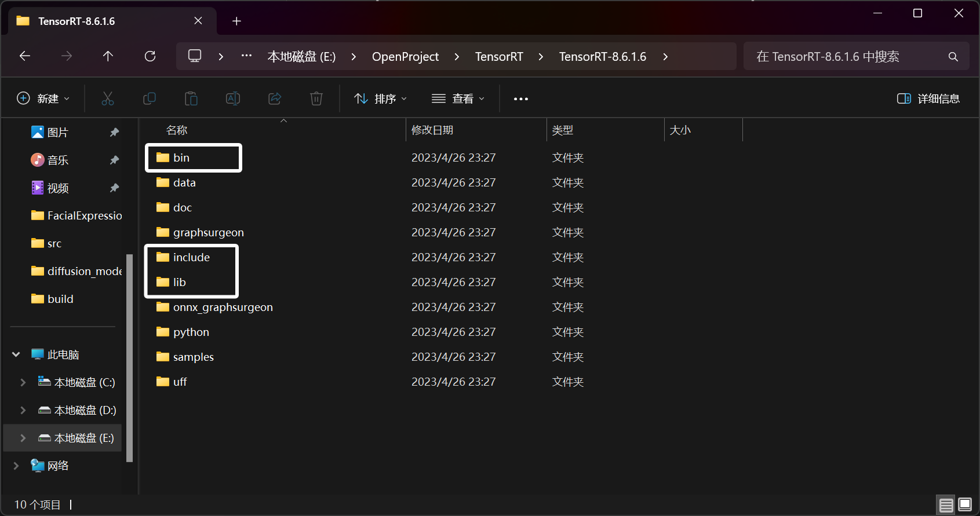The height and width of the screenshot is (516, 980).
Task: Open a new tab with plus button
Action: click(236, 21)
